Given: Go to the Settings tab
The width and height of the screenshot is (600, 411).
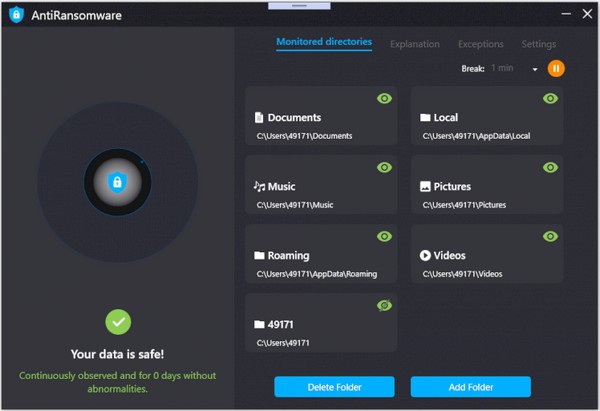Looking at the screenshot, I should point(538,44).
